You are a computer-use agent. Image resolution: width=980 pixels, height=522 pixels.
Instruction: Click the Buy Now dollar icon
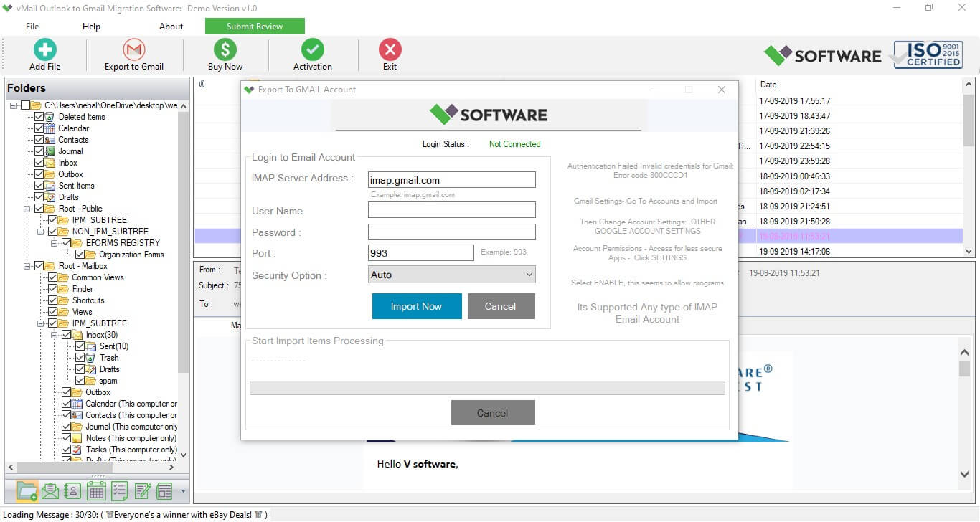(225, 50)
